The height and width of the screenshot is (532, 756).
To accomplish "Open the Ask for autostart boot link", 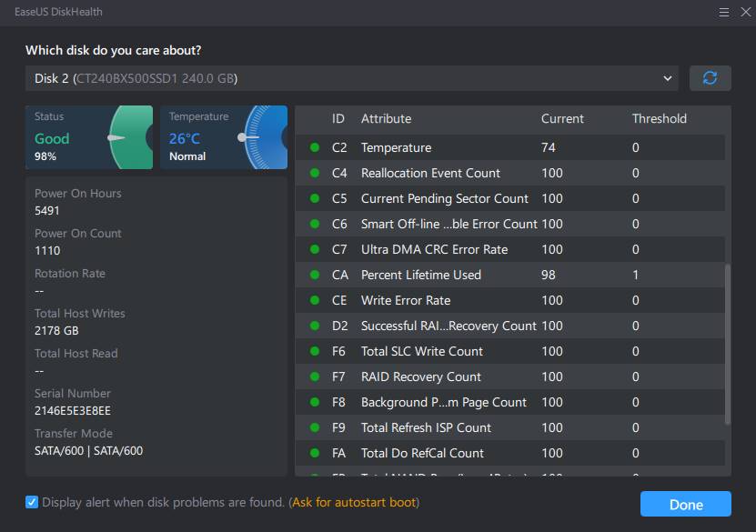I will pos(354,502).
